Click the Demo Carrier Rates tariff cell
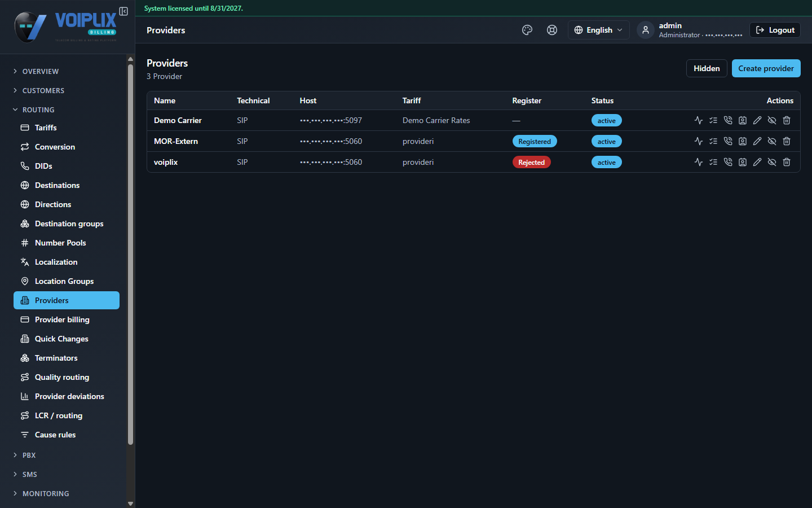This screenshot has height=508, width=812. [436, 120]
